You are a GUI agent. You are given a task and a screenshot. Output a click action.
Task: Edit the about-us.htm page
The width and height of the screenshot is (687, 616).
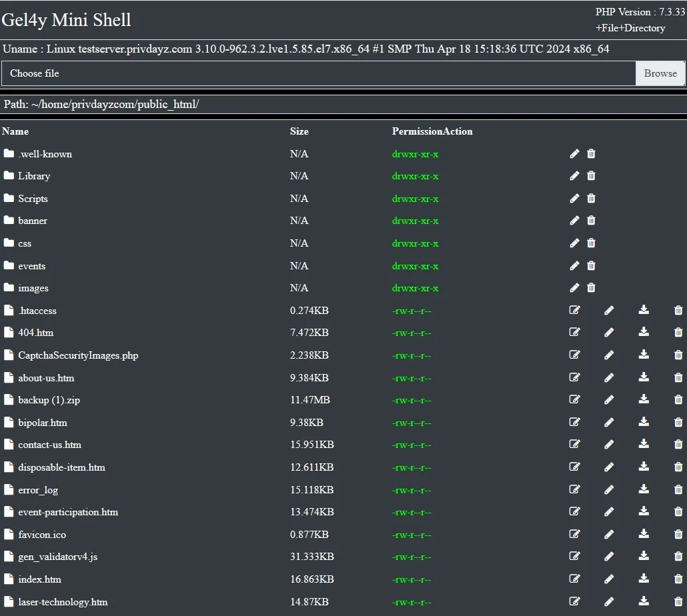(575, 377)
